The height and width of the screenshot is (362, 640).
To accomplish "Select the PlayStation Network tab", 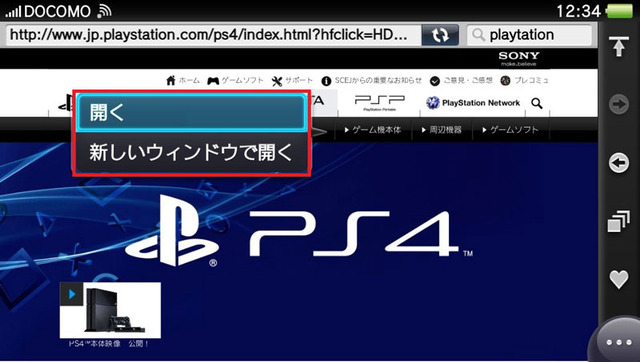I will tap(473, 103).
